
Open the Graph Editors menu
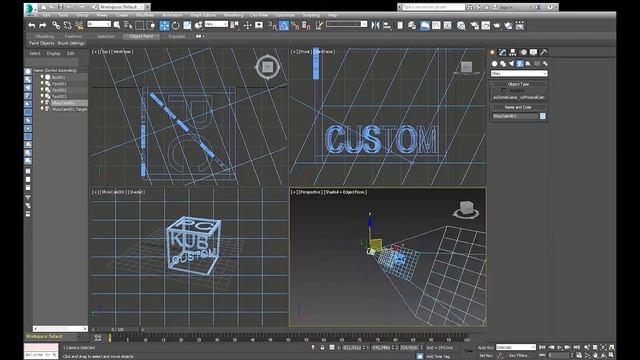click(x=203, y=15)
